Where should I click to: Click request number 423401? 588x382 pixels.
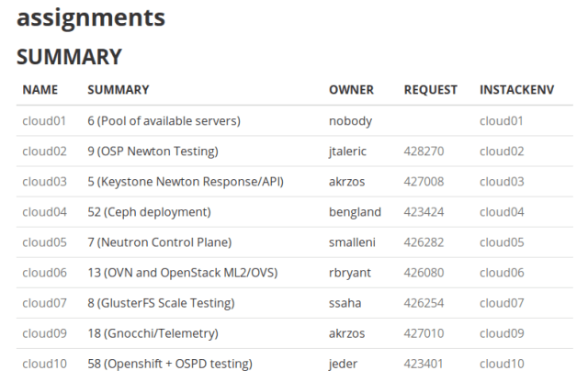click(x=424, y=364)
